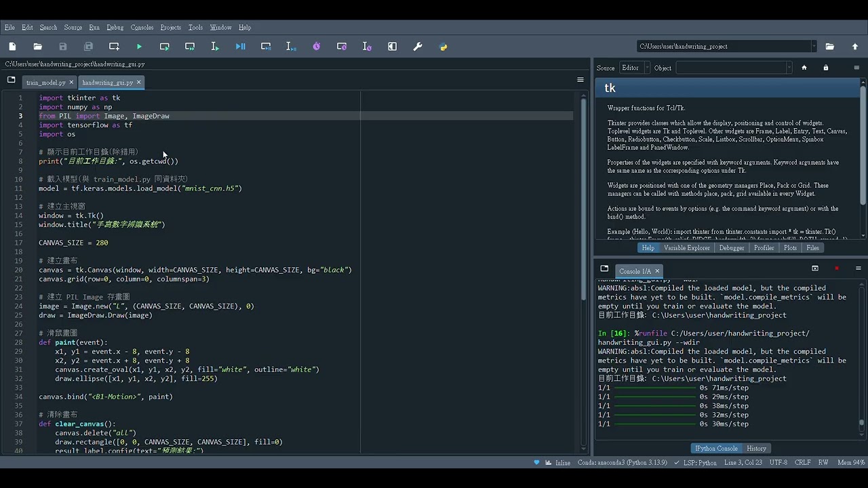Browse for a working directory
This screenshot has width=868, height=488.
click(x=830, y=47)
